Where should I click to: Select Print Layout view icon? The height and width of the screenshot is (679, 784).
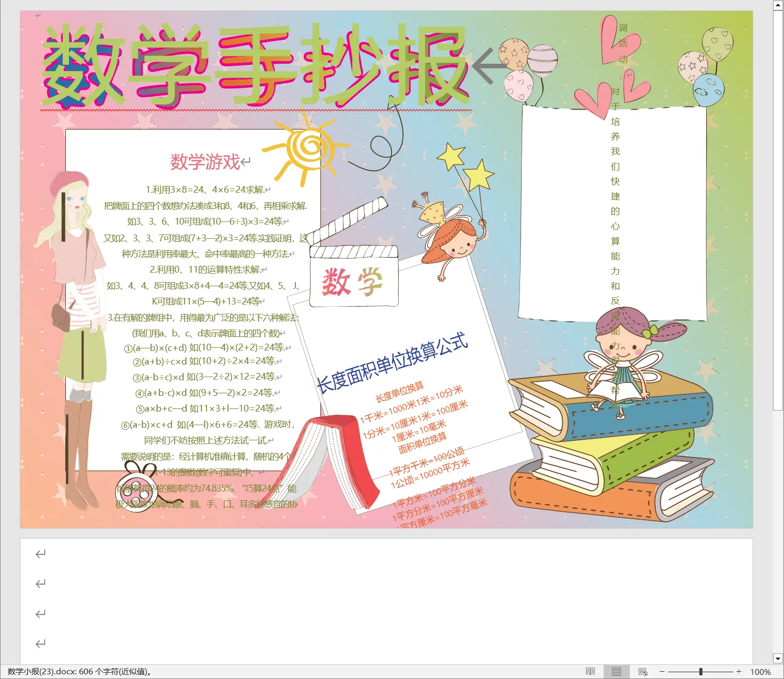[x=616, y=672]
